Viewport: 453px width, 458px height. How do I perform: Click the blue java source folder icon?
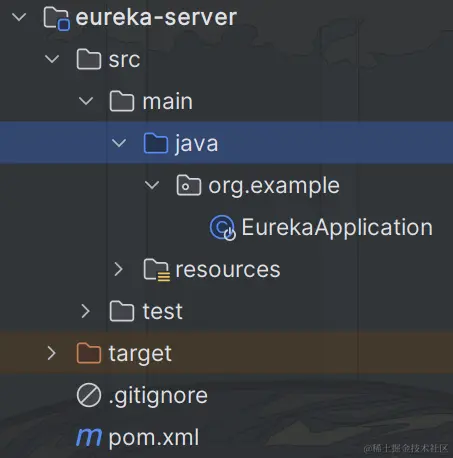coord(156,143)
